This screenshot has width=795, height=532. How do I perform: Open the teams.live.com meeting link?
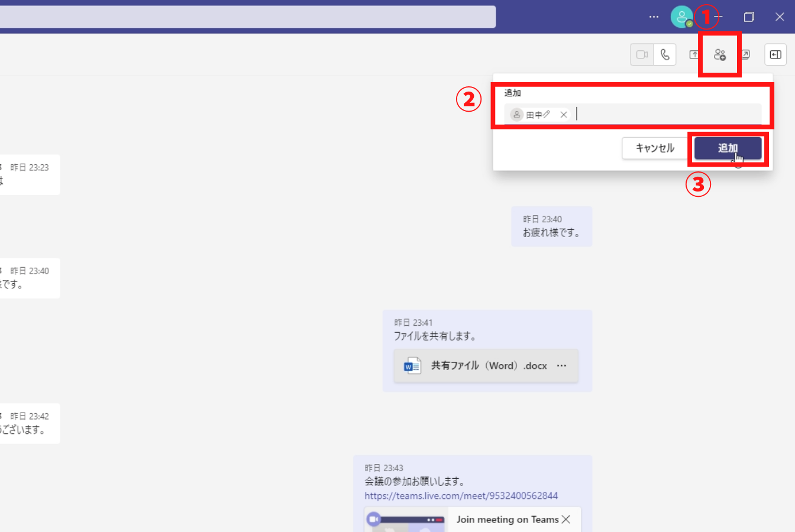(461, 496)
